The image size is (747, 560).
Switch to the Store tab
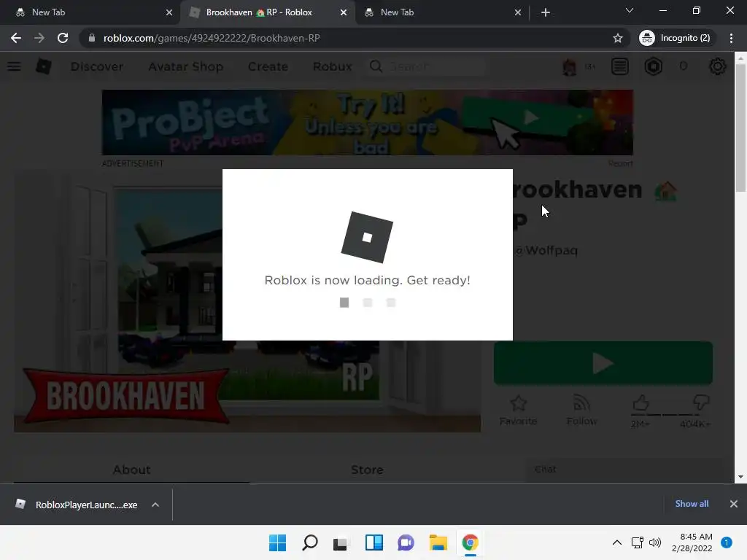(x=367, y=470)
